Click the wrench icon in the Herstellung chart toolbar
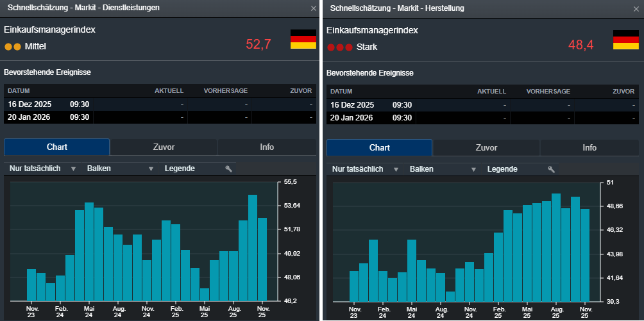The height and width of the screenshot is (321, 644). pyautogui.click(x=550, y=169)
